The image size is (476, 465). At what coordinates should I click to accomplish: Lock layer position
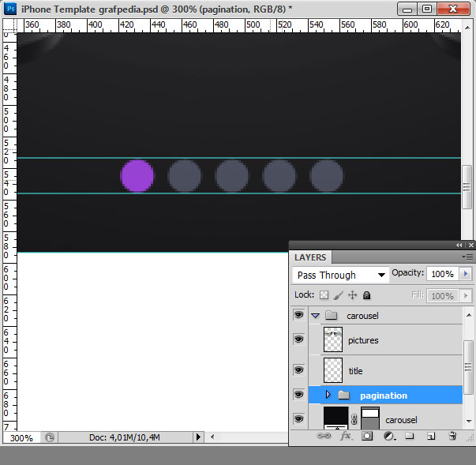pyautogui.click(x=352, y=295)
